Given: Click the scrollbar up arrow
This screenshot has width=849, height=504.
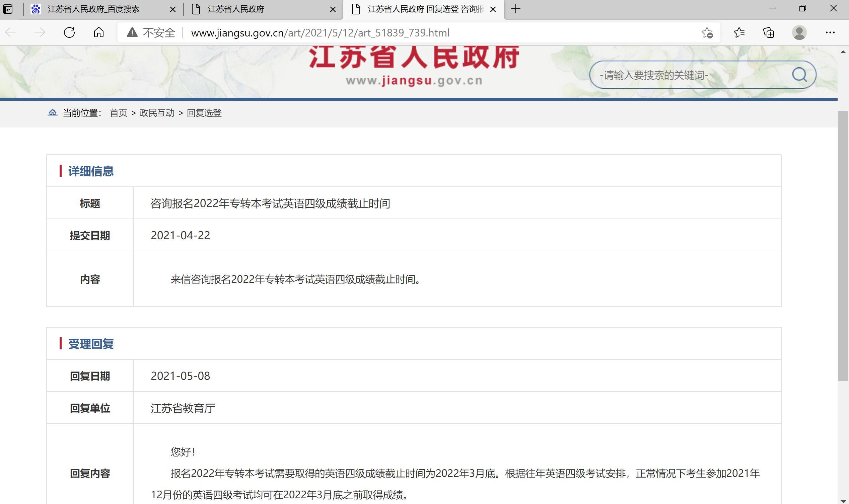Looking at the screenshot, I should (843, 52).
